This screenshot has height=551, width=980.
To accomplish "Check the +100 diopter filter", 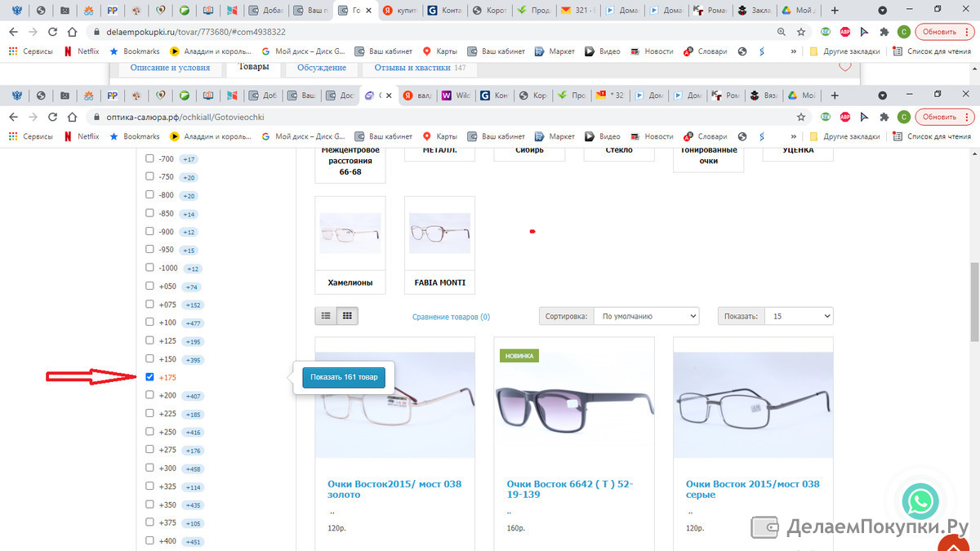I will click(149, 322).
